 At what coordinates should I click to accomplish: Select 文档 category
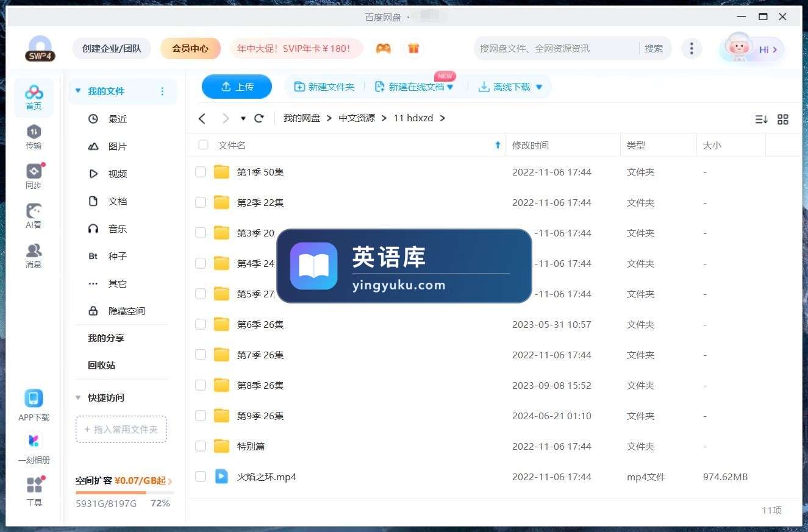118,201
